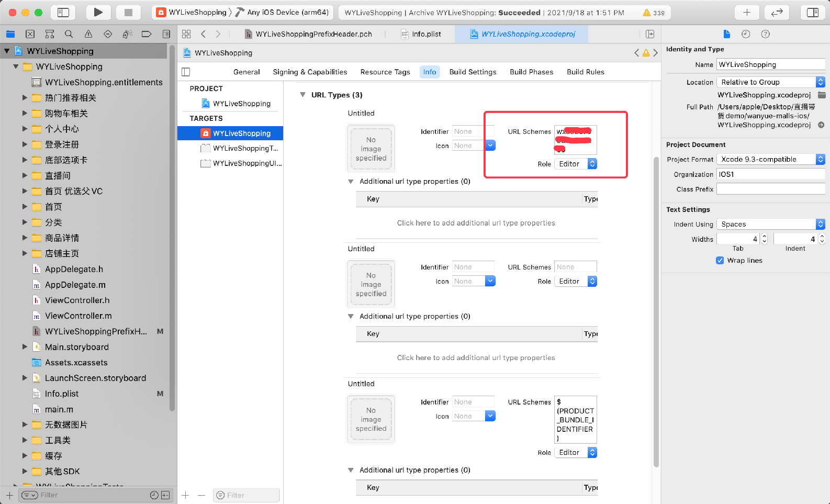
Task: Open the debug navigator
Action: (127, 34)
